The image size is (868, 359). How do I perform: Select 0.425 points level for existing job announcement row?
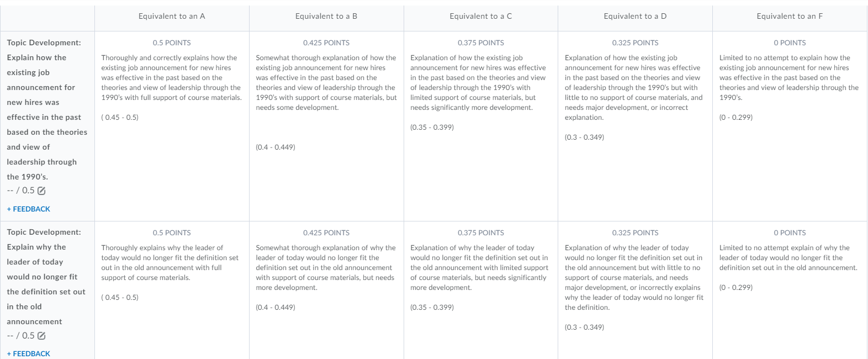(x=326, y=126)
